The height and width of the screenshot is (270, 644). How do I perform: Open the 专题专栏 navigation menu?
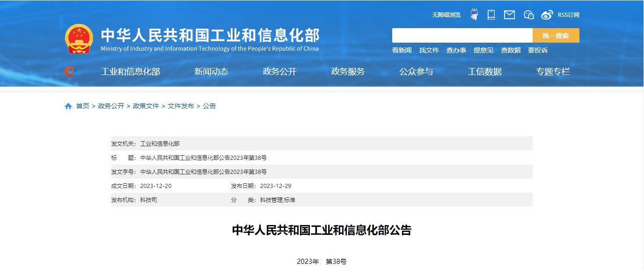[553, 72]
